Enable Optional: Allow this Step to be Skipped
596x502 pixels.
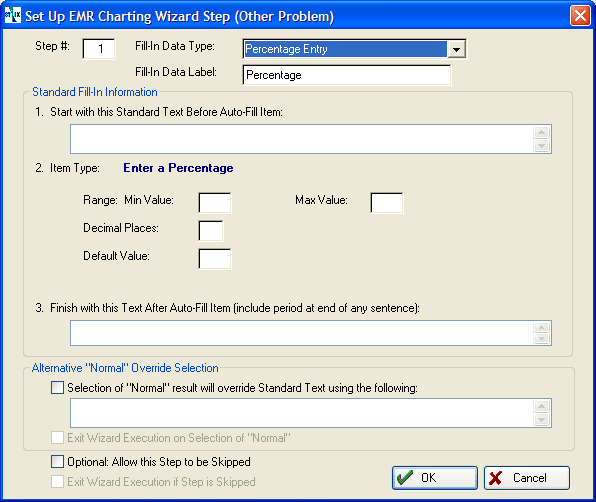click(x=57, y=462)
